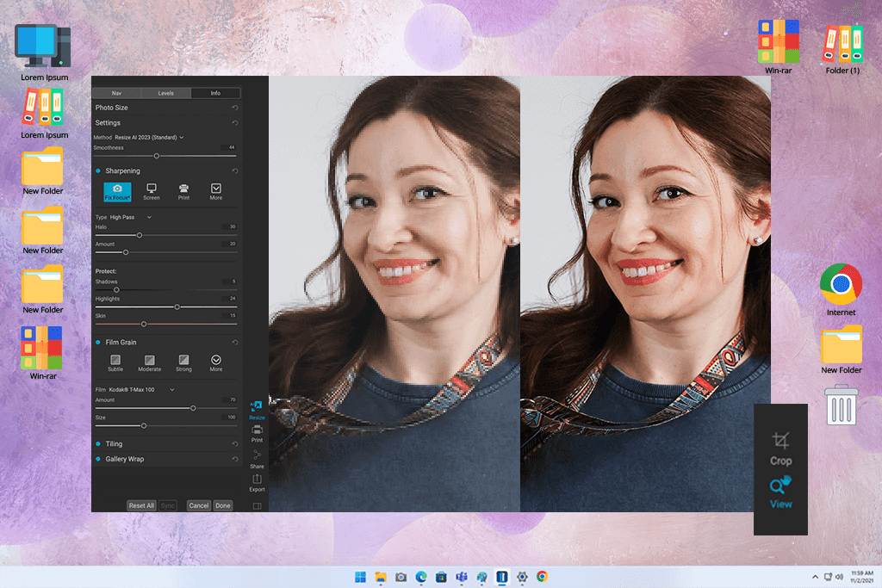Viewport: 882px width, 588px height.
Task: Reset the Photo Size section
Action: [235, 108]
